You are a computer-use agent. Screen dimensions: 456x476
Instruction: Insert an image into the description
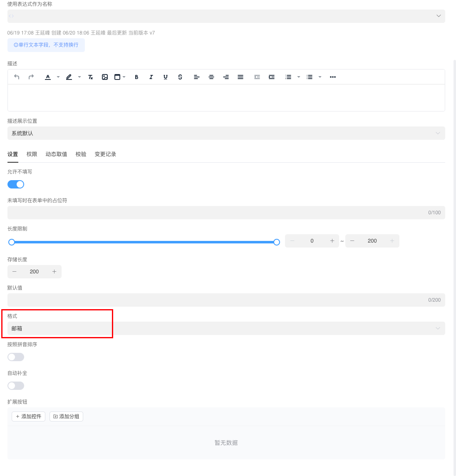click(105, 77)
